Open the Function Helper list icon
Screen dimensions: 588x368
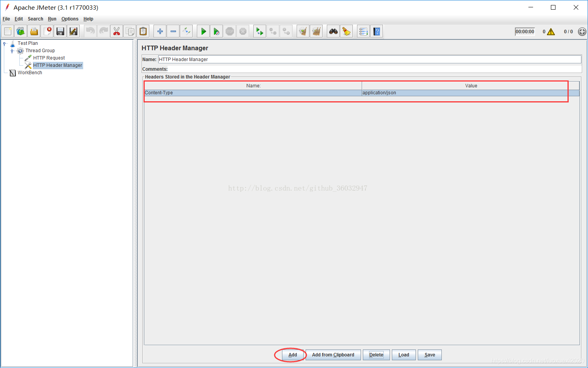coord(363,31)
